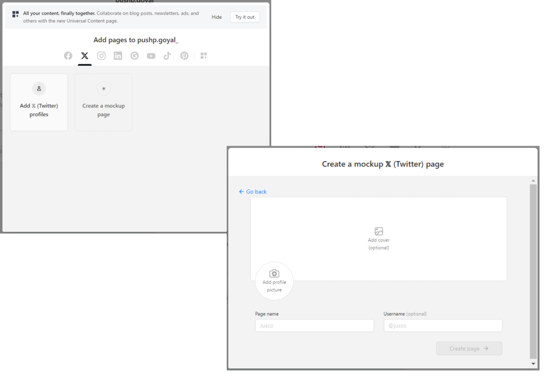Click the Create page button
Viewport: 549px width, 392px height.
click(469, 348)
